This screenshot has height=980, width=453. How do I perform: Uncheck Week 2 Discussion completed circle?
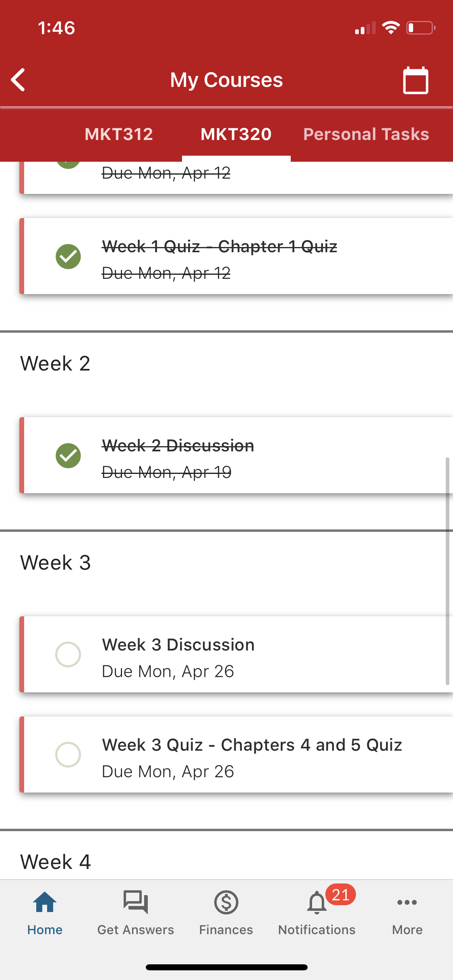pyautogui.click(x=68, y=455)
